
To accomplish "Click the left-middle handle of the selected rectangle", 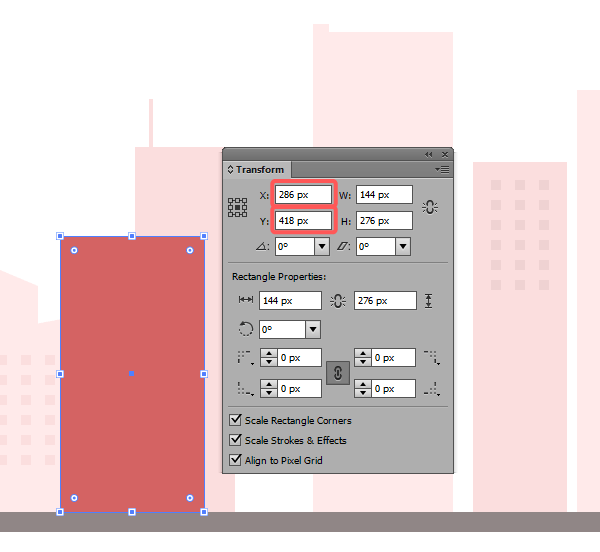I will point(60,374).
